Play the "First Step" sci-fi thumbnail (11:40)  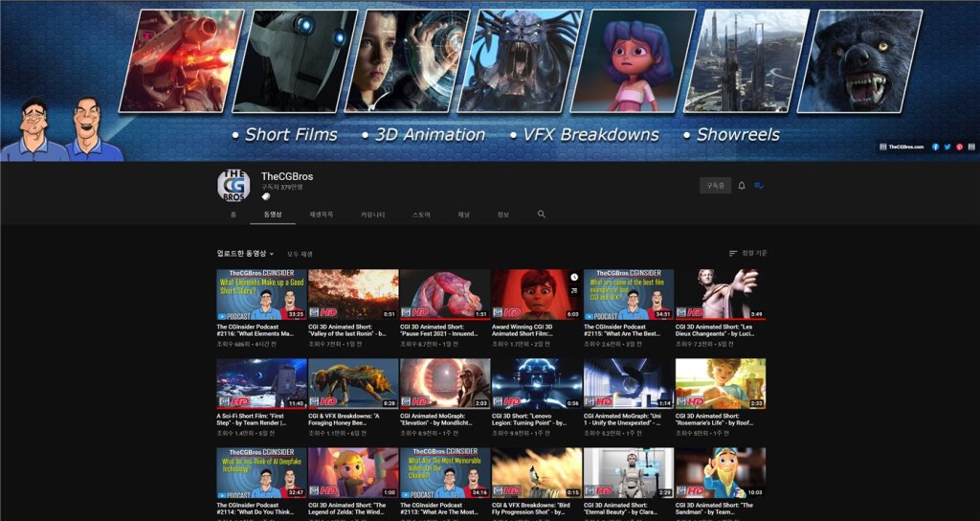(262, 383)
